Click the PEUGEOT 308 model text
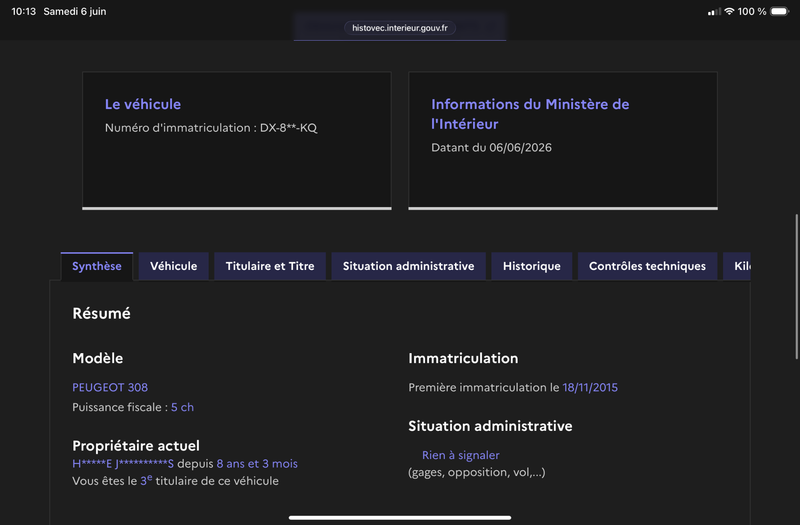The width and height of the screenshot is (800, 525). (110, 387)
